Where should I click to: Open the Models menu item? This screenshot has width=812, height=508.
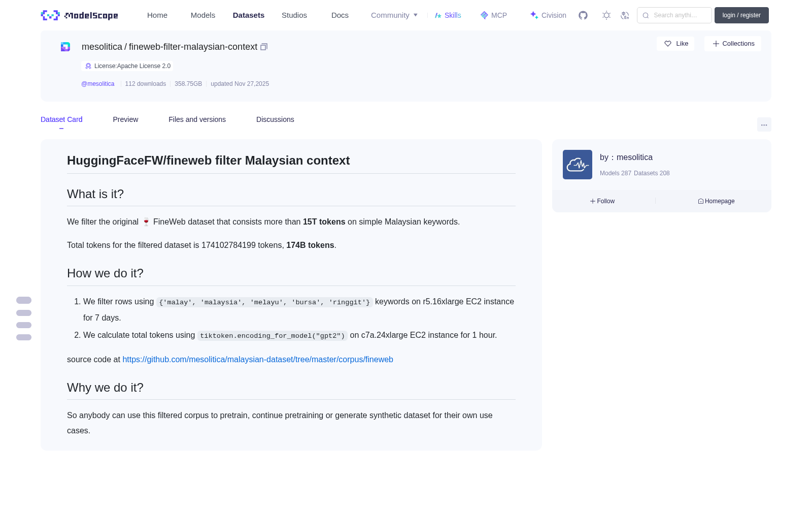[x=203, y=15]
